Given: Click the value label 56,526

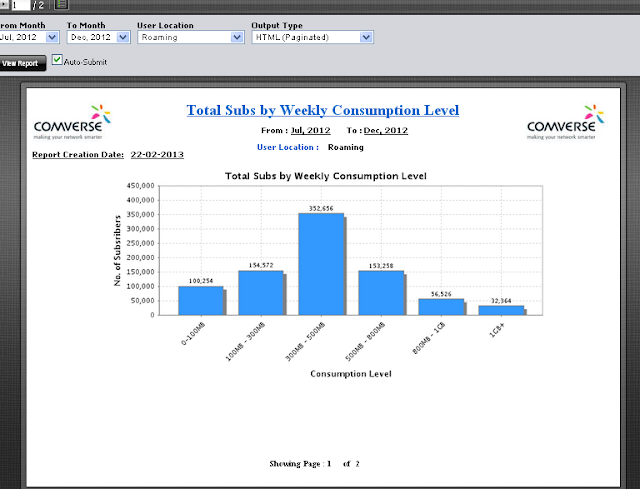Looking at the screenshot, I should (x=441, y=294).
